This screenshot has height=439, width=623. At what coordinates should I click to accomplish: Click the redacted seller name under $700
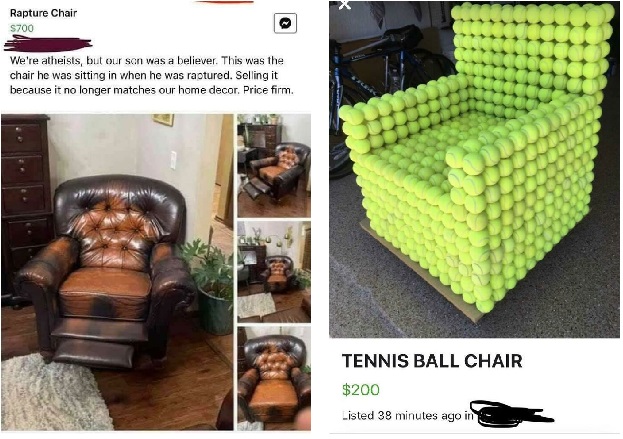pyautogui.click(x=48, y=43)
